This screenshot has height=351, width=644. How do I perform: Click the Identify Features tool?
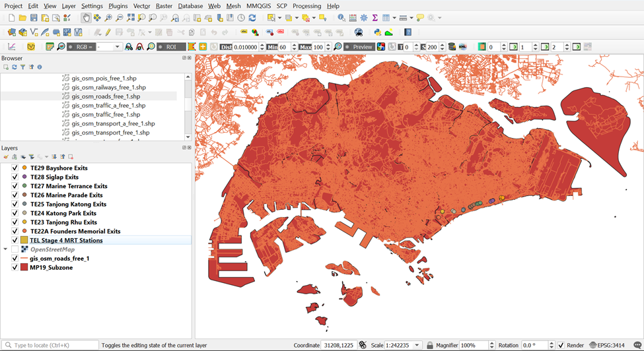tap(341, 18)
